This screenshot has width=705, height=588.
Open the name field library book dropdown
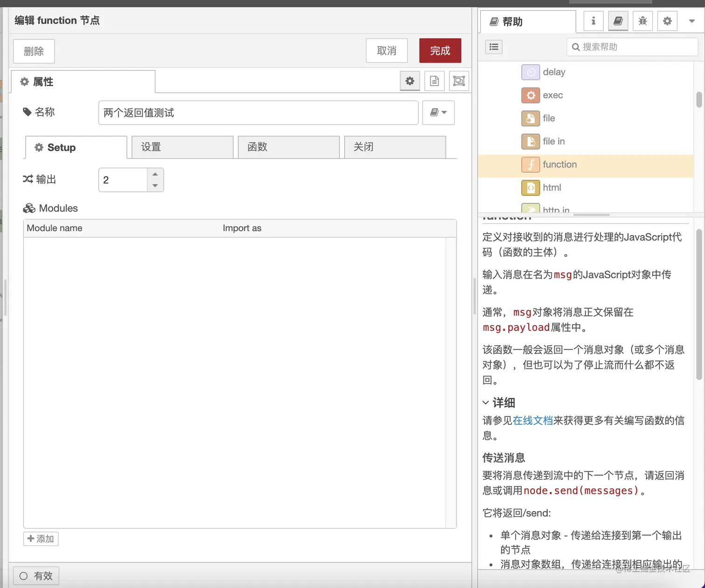click(438, 113)
